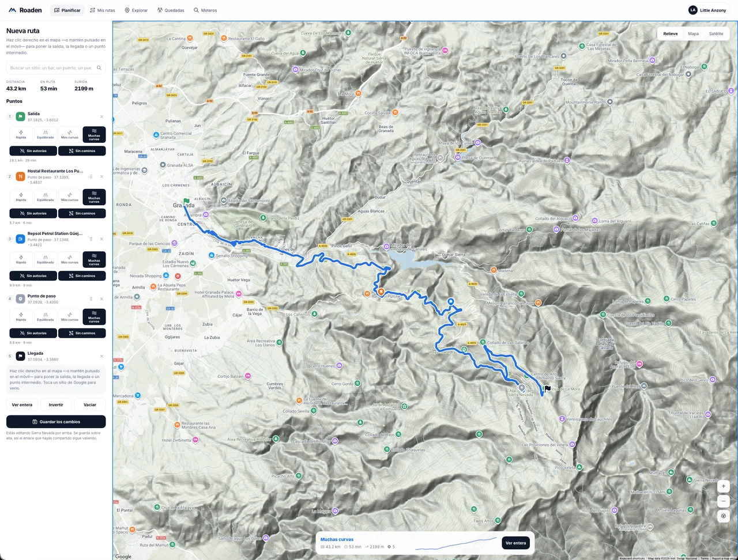Go to Mis rutas

tap(103, 10)
